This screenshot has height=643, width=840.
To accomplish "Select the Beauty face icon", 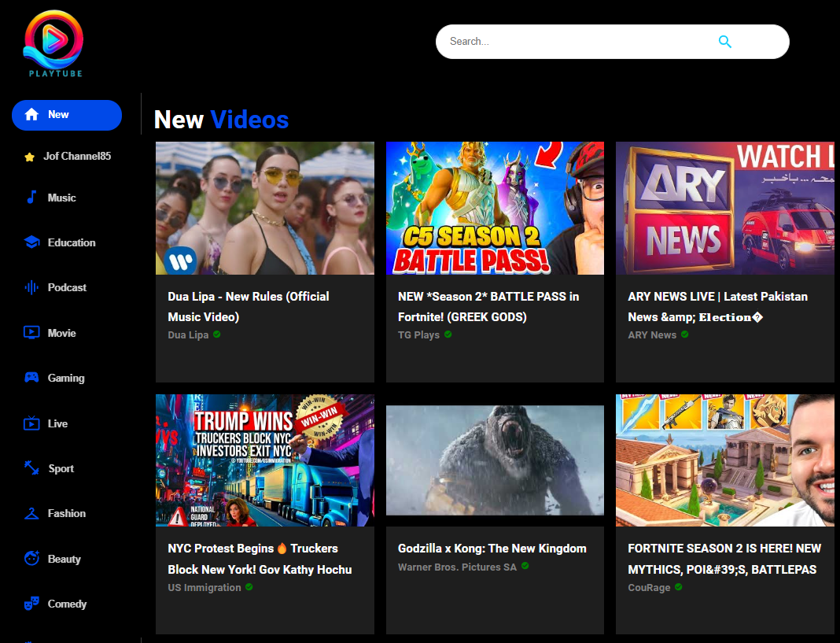I will 31,558.
